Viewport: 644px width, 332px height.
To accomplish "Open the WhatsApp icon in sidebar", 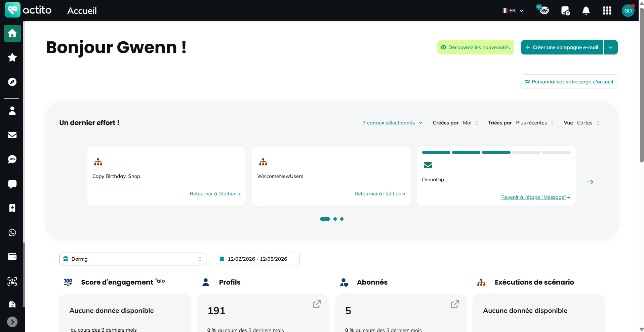I will tap(12, 232).
